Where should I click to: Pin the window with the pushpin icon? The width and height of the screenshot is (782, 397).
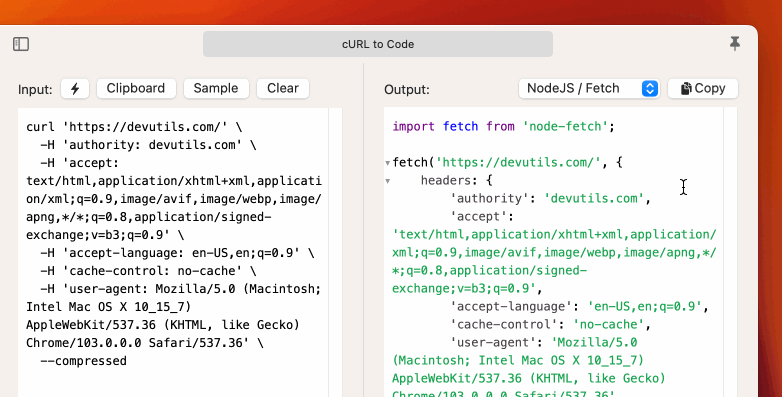[x=735, y=43]
